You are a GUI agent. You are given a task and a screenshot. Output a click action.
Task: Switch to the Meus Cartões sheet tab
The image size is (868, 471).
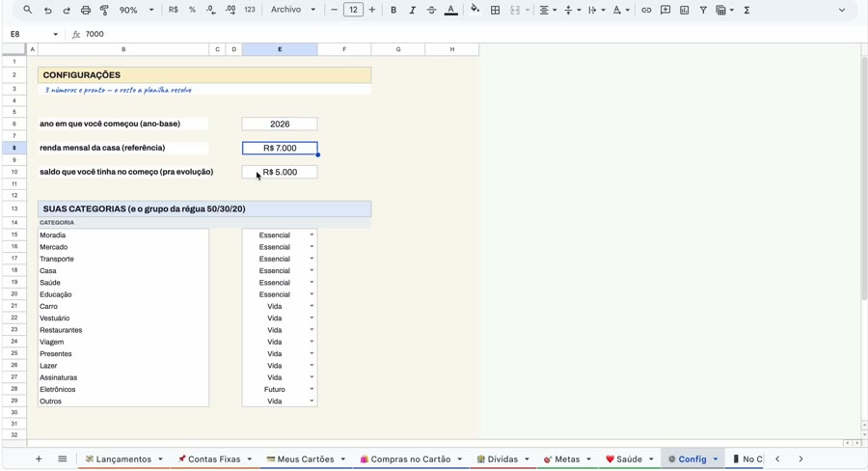pyautogui.click(x=306, y=459)
